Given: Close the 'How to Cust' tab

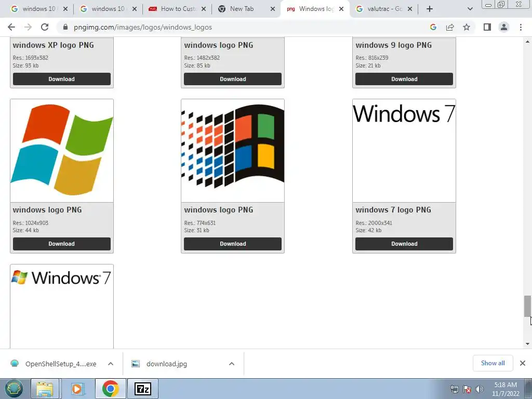Looking at the screenshot, I should coord(204,9).
